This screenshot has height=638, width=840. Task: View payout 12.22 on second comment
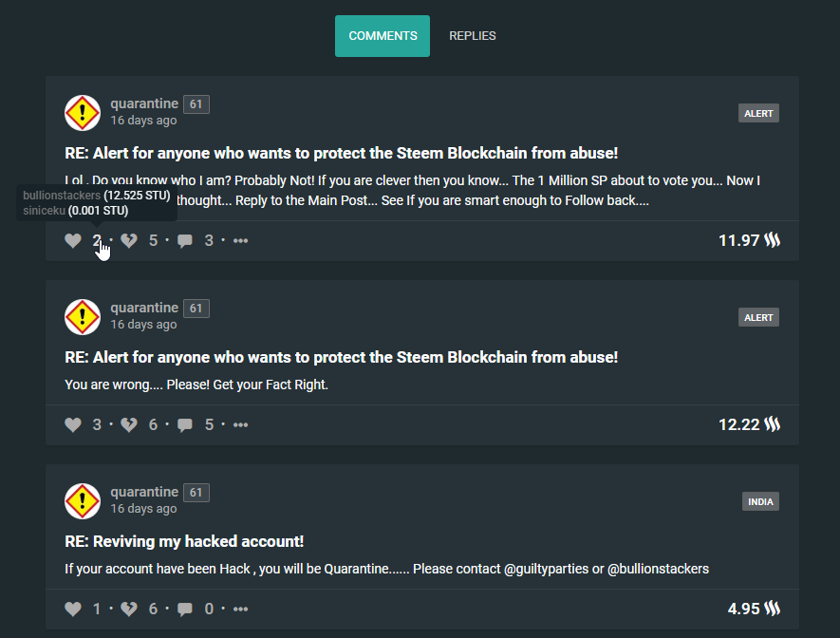pyautogui.click(x=738, y=424)
